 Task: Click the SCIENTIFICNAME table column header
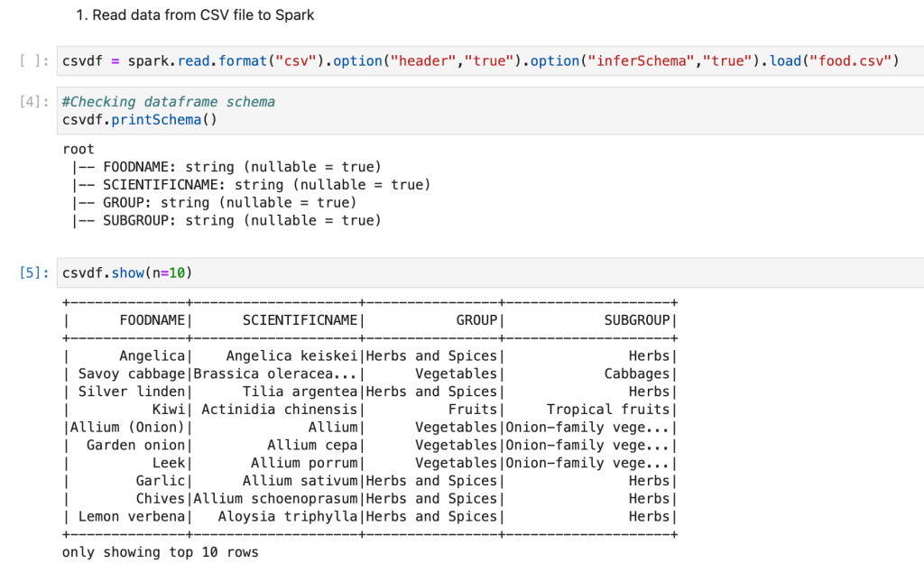pyautogui.click(x=300, y=320)
